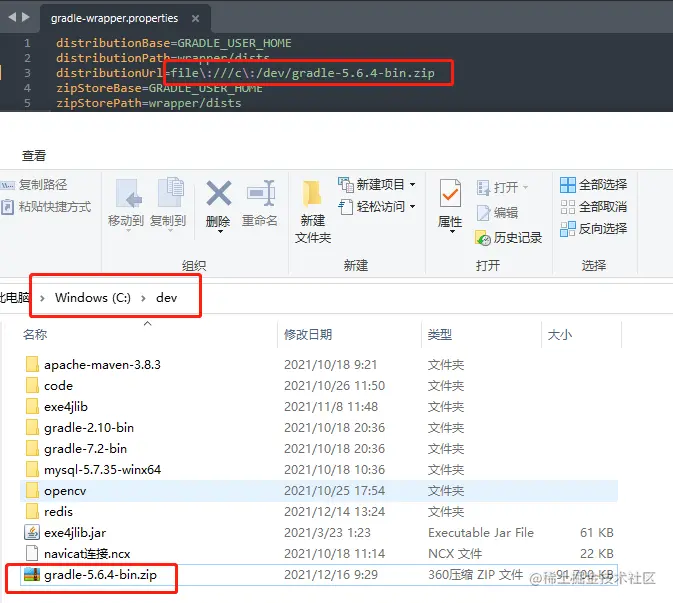Select the redis folder icon
Viewport: 673px width, 603px height.
click(32, 512)
